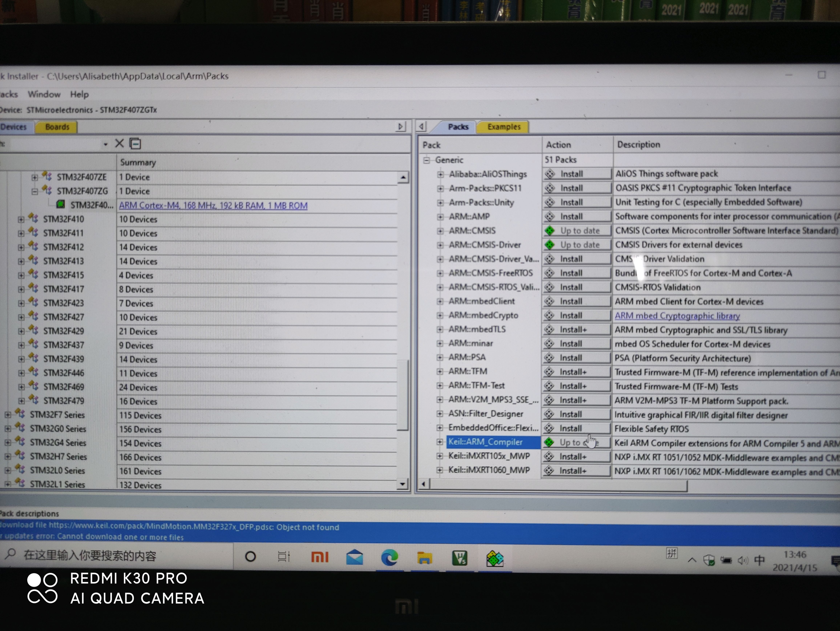Toggle Chinese input mode indicator
The height and width of the screenshot is (631, 840).
pos(759,560)
